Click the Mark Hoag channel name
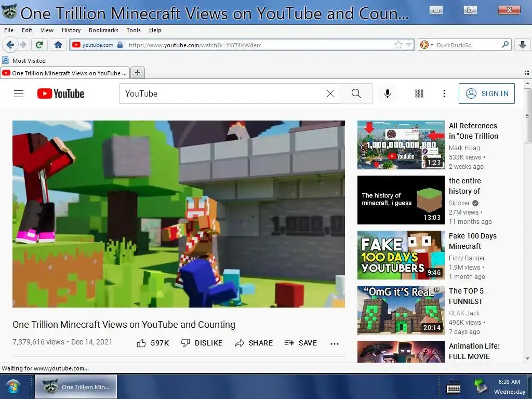 pos(464,148)
